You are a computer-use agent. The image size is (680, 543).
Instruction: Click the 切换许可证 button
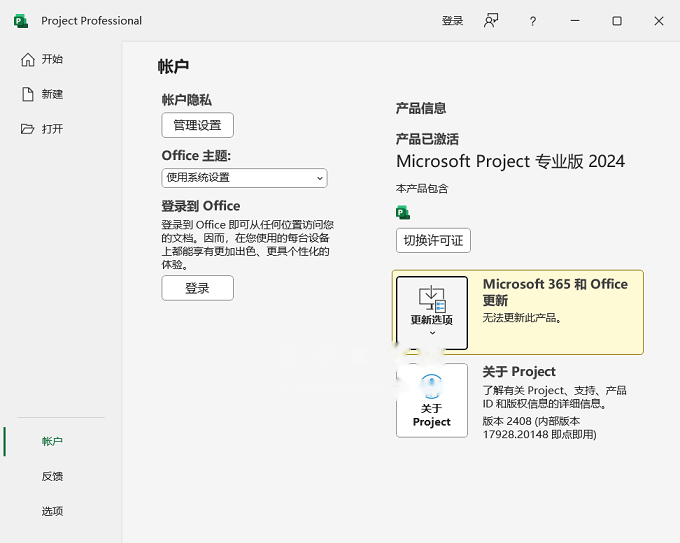(433, 240)
